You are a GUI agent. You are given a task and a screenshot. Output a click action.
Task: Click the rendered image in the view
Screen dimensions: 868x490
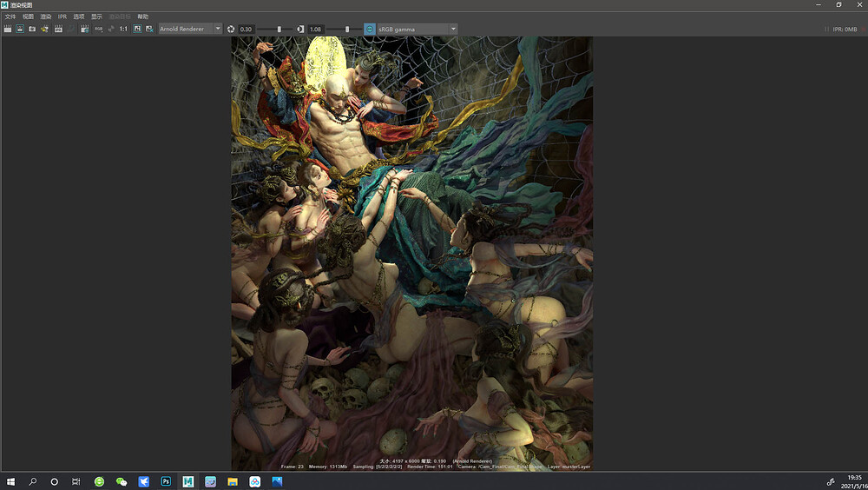coord(411,254)
